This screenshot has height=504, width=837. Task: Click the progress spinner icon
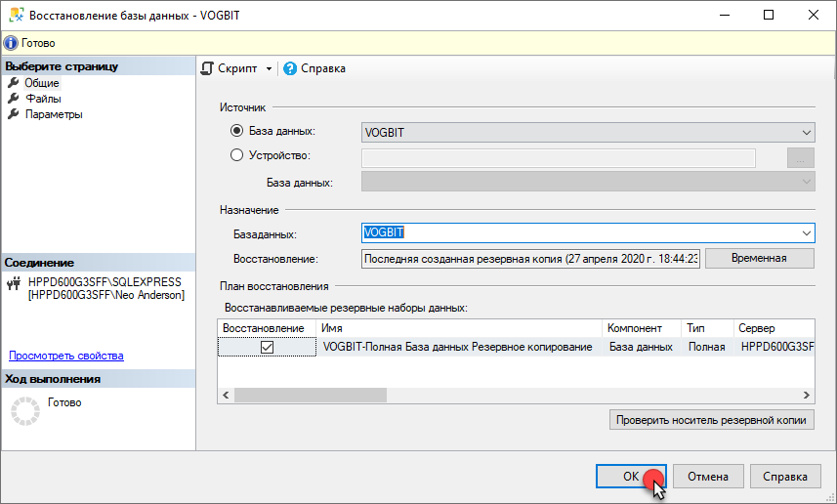(x=25, y=411)
